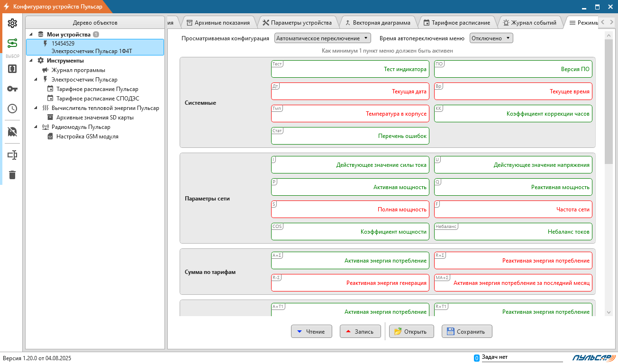Enable Активная энергия потребление за последний месяц
Screen dimensions: 618x364
pyautogui.click(x=513, y=282)
